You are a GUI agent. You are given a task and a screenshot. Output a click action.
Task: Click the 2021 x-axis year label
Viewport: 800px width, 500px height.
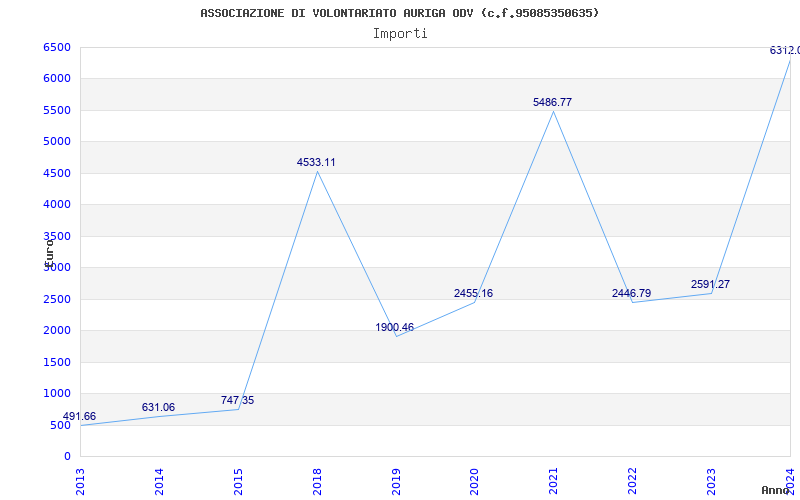pyautogui.click(x=553, y=482)
